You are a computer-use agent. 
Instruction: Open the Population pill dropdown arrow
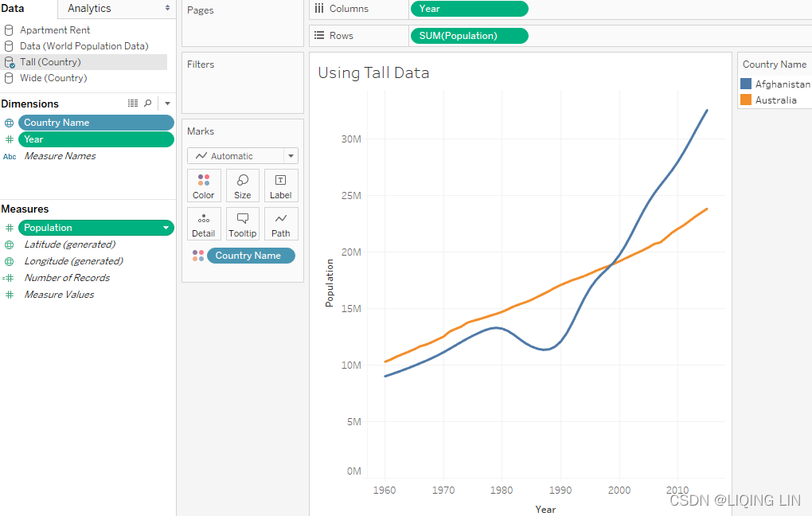coord(166,228)
